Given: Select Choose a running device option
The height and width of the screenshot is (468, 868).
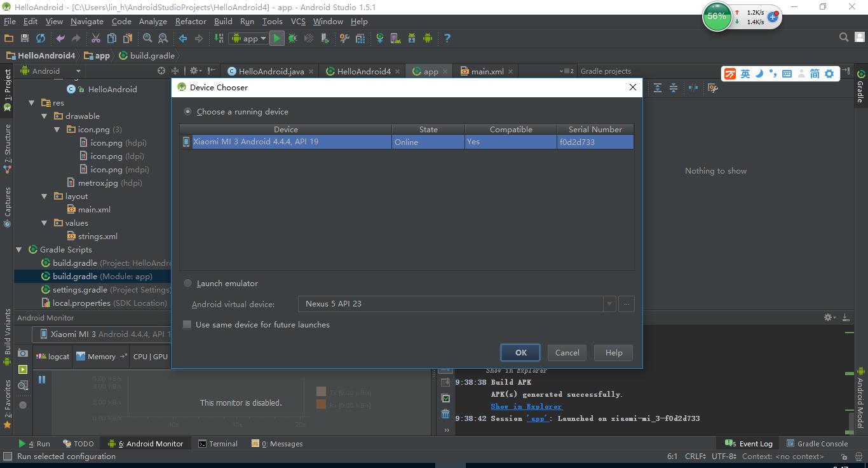Looking at the screenshot, I should [x=187, y=111].
